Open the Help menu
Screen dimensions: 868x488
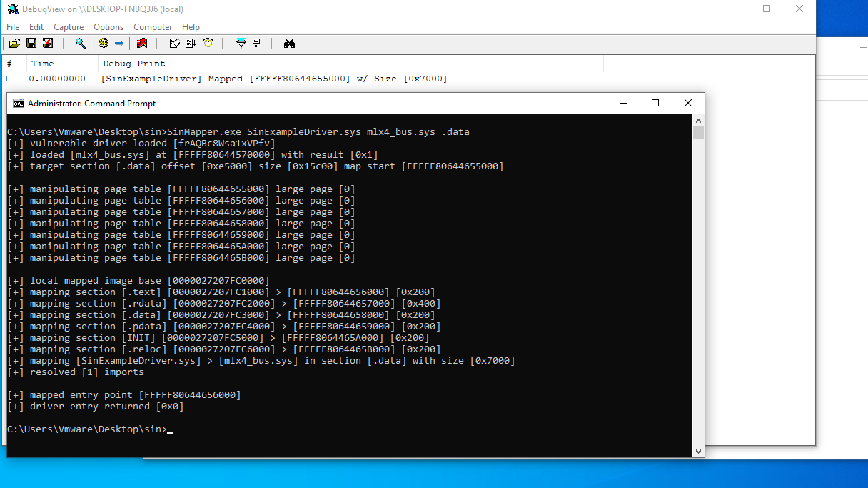[191, 27]
